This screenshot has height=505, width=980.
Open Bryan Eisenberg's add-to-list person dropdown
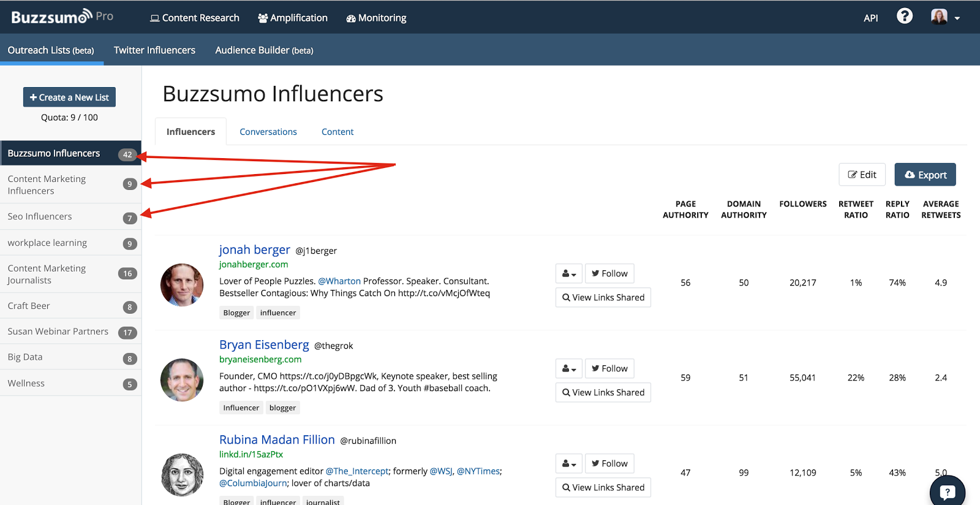tap(569, 368)
